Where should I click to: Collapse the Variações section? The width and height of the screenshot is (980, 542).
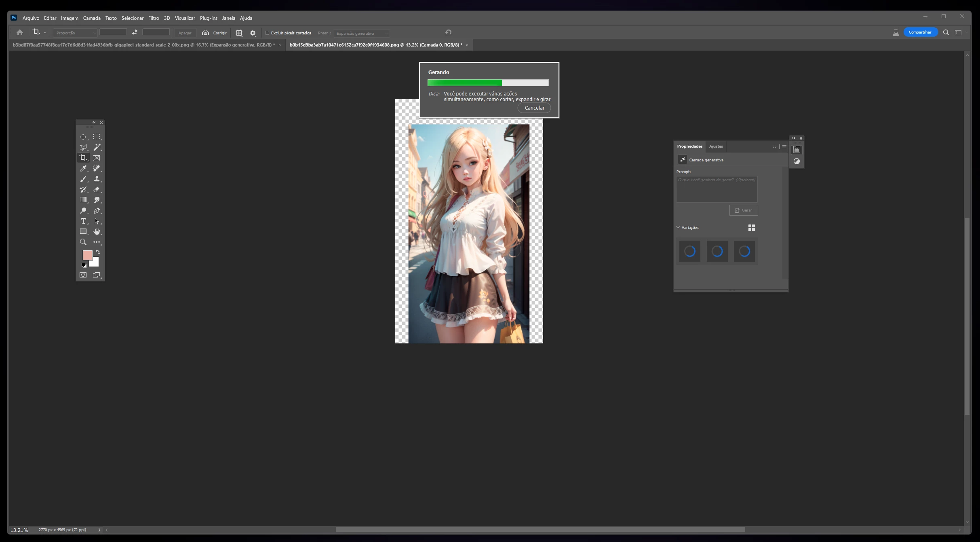pos(678,227)
